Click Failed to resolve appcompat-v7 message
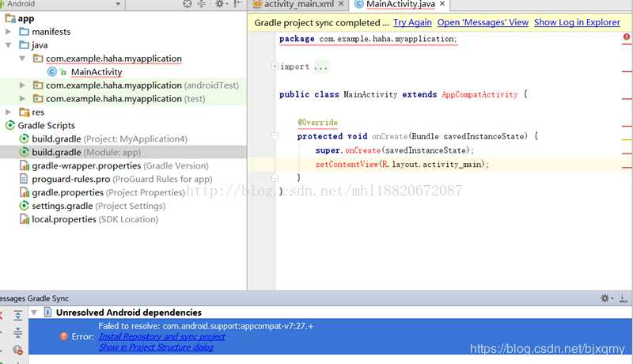 point(206,326)
